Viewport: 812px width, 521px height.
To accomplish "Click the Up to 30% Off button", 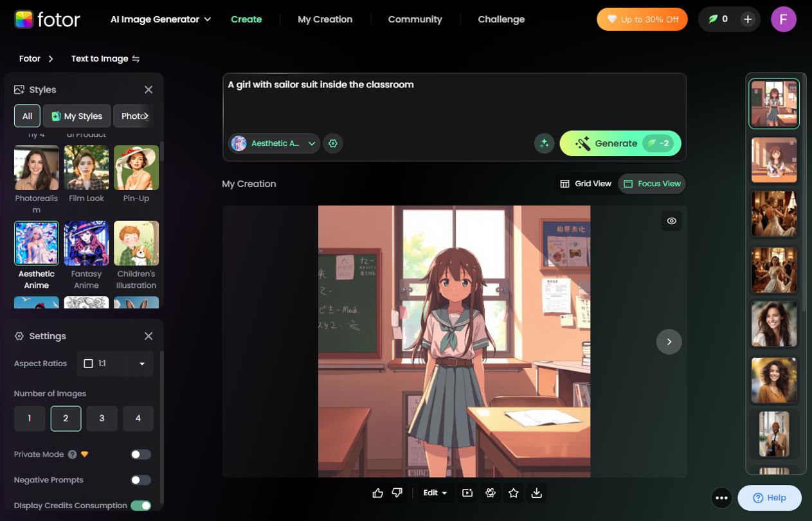I will (642, 19).
